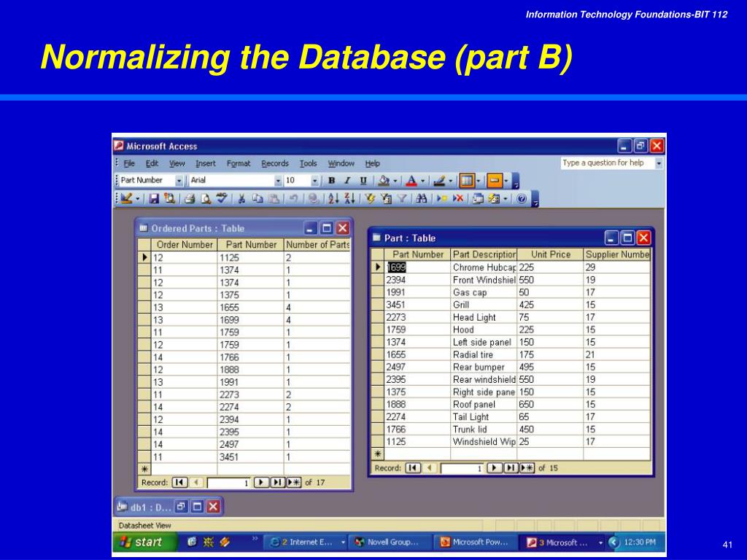Click the New Object AutoForm icon

(494, 198)
